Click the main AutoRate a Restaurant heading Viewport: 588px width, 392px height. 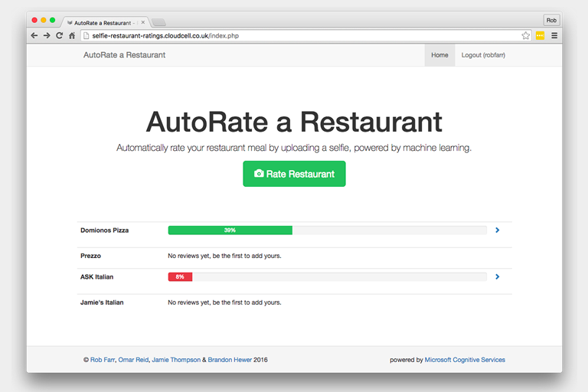294,122
